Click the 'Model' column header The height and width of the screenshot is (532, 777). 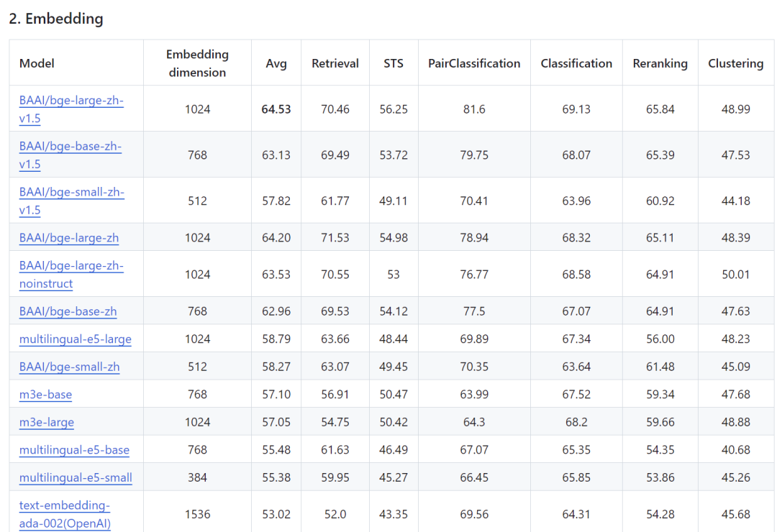(37, 63)
